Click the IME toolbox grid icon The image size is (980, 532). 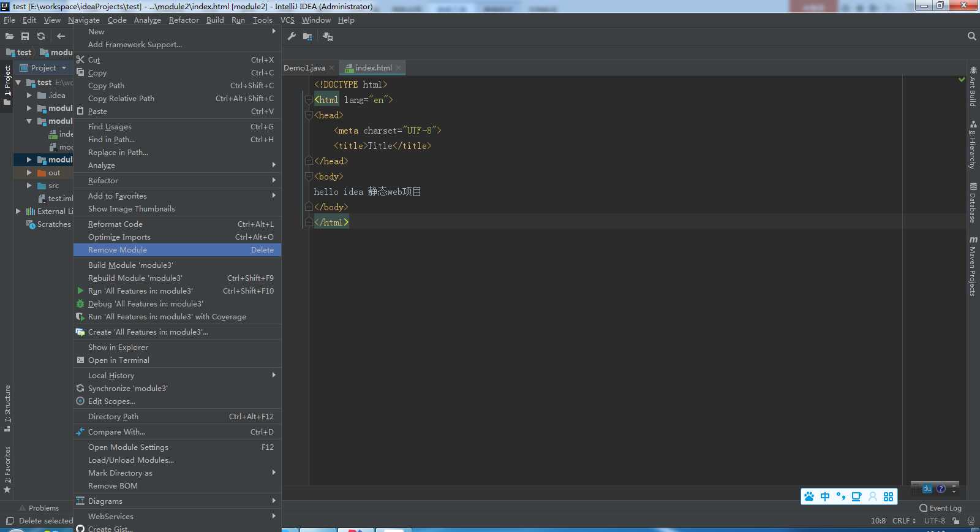(x=889, y=496)
